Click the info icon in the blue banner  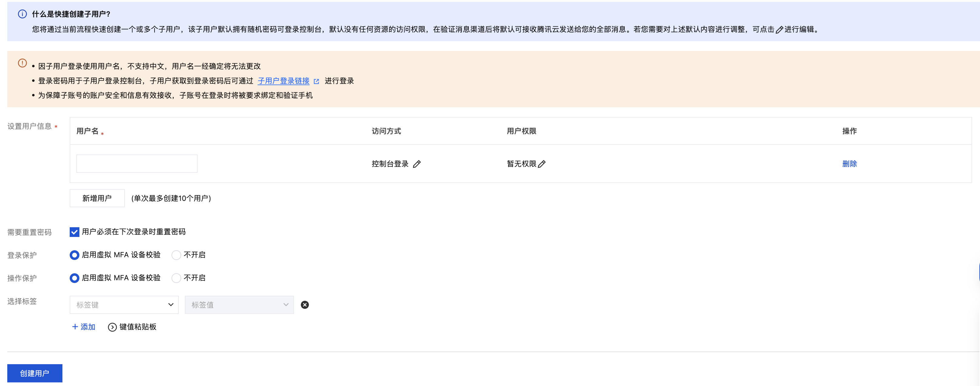[22, 14]
